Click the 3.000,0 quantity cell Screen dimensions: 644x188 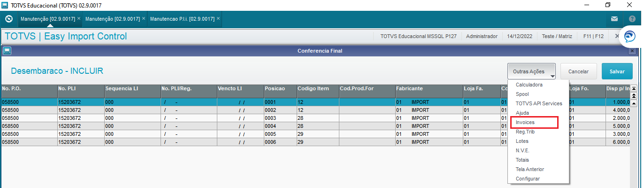617,134
